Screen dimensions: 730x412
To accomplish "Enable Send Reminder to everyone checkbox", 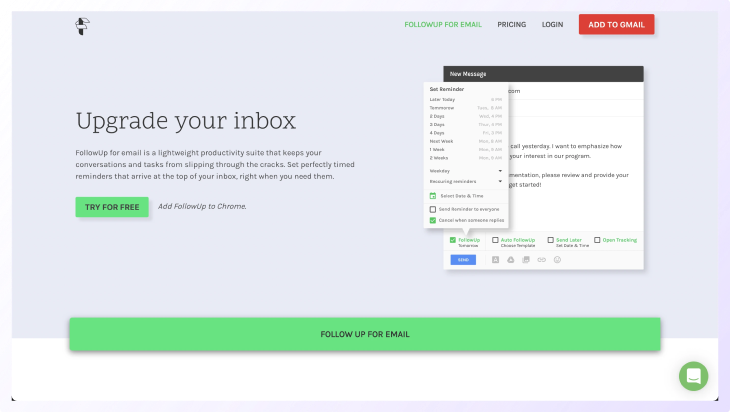I will pos(433,209).
